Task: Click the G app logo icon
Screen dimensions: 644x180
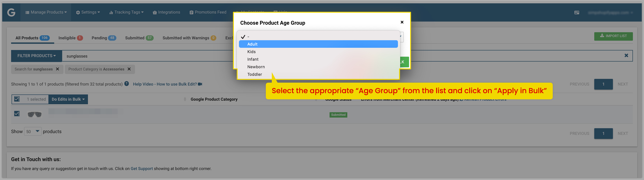Action: [11, 12]
